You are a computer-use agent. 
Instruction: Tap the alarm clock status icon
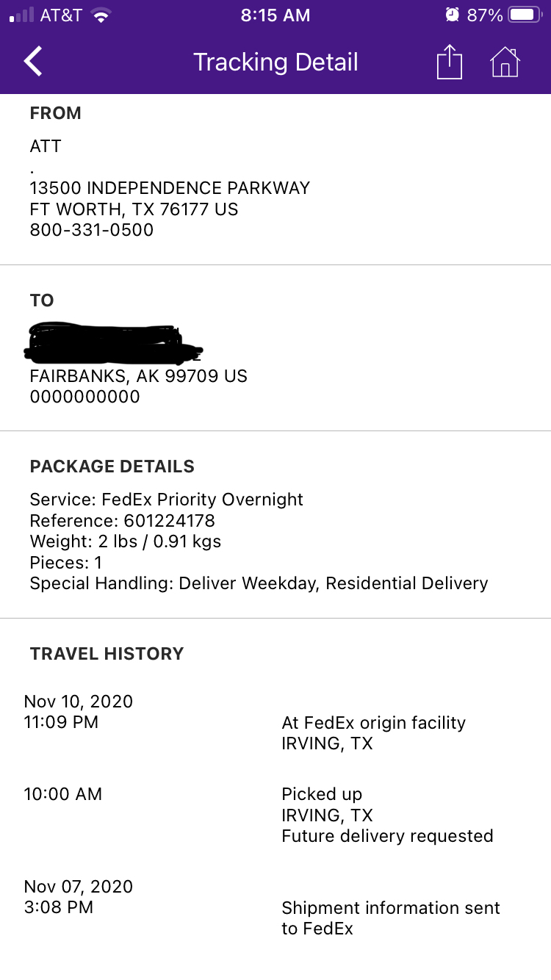tap(453, 15)
